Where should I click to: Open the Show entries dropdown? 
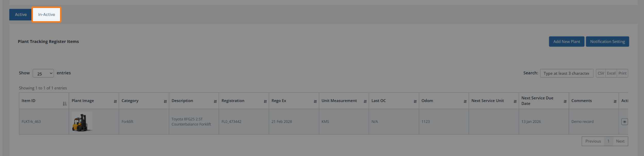pos(43,73)
